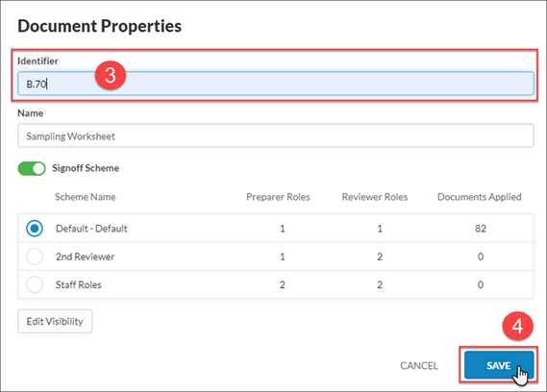The width and height of the screenshot is (547, 392).
Task: Click the Scheme Name column header
Action: pos(86,197)
